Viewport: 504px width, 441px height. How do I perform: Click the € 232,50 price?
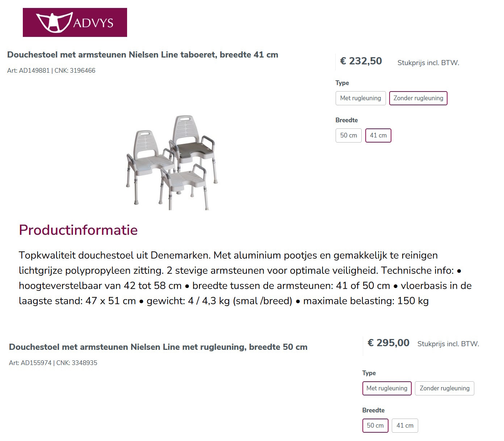(361, 61)
